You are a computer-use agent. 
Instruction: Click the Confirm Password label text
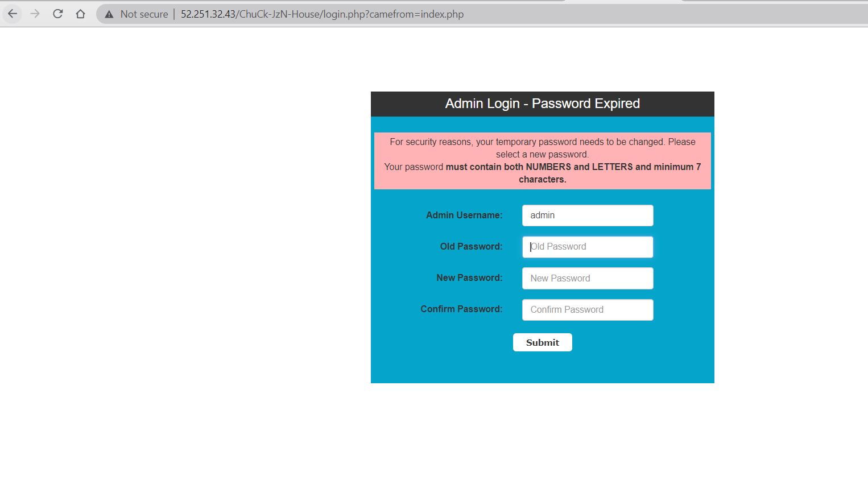(x=461, y=309)
